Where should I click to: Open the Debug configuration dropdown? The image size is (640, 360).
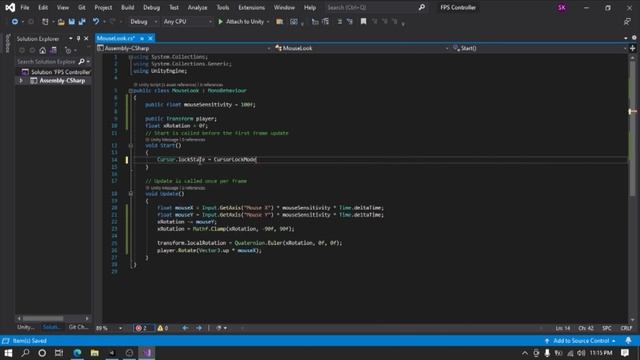143,22
